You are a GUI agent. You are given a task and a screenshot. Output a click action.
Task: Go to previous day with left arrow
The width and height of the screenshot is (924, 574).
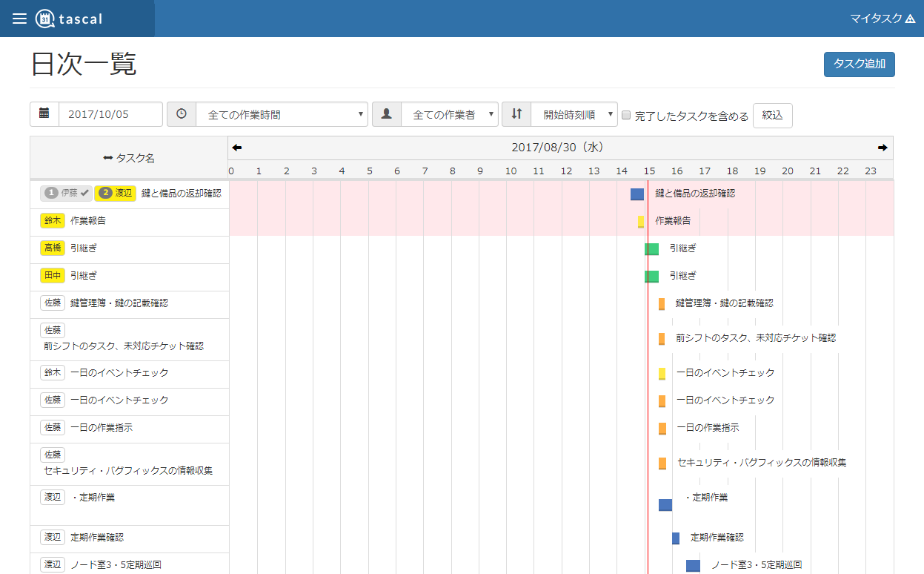pyautogui.click(x=237, y=148)
